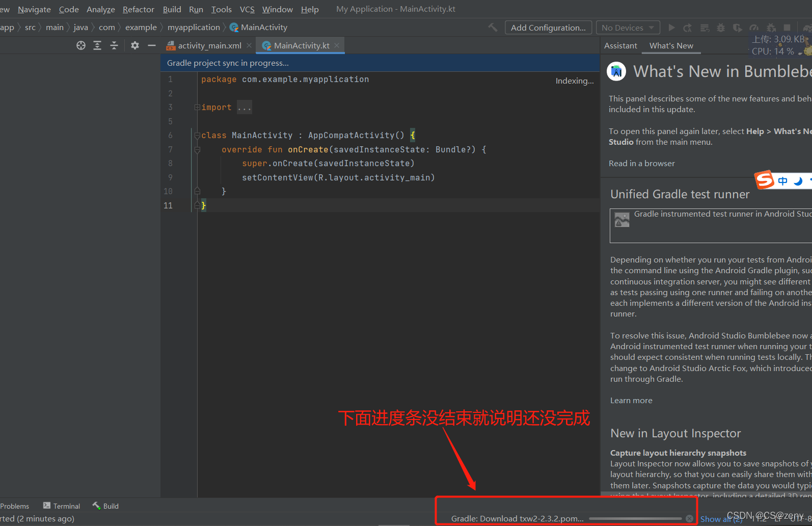Cancel the Gradle download progress task
The image size is (812, 526).
pyautogui.click(x=689, y=518)
